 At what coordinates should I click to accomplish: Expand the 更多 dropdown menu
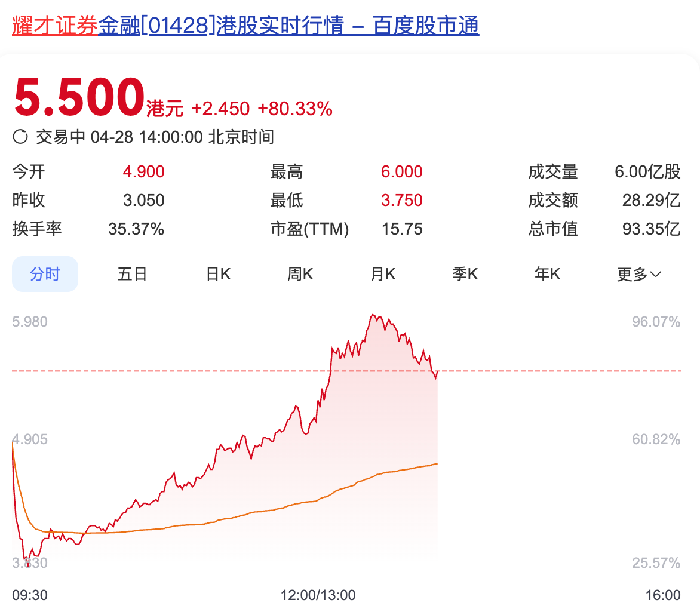pos(639,274)
